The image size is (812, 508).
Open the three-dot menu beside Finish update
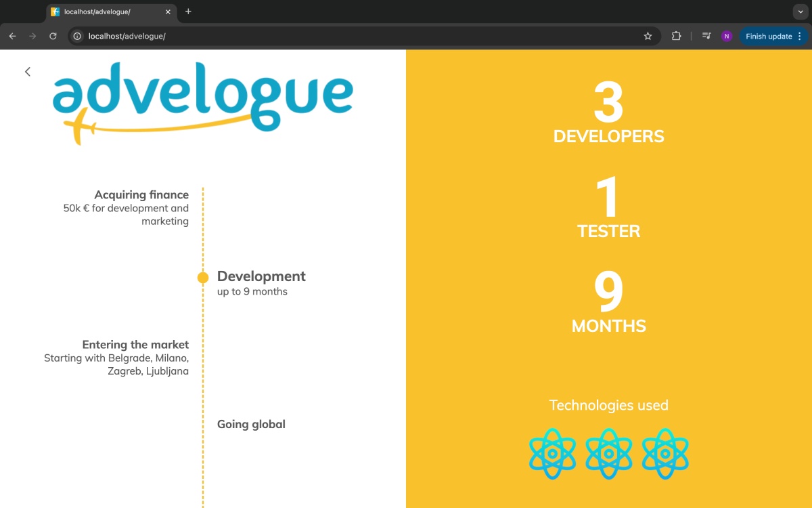(x=800, y=36)
